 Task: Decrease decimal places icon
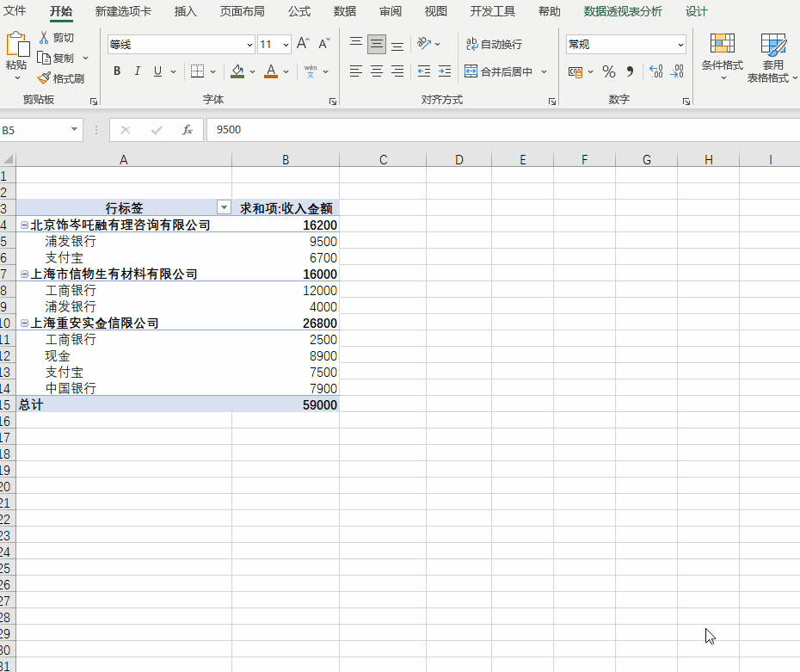pos(677,71)
